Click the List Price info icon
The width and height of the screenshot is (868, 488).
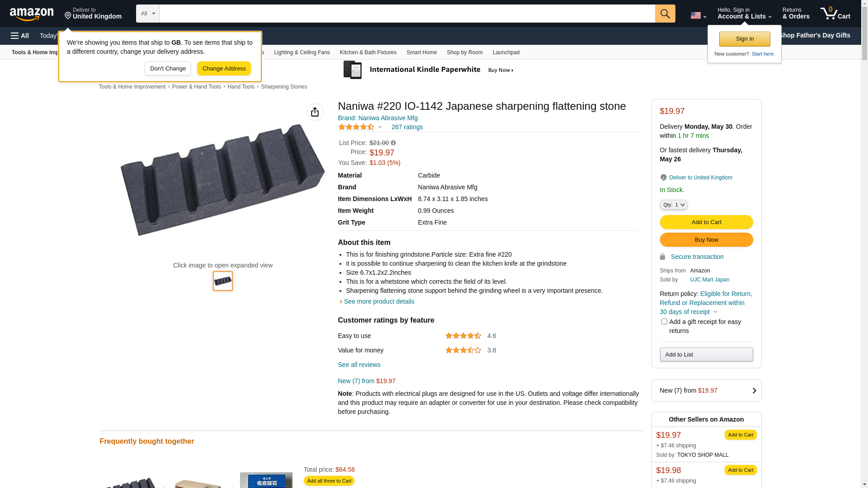[x=393, y=143]
